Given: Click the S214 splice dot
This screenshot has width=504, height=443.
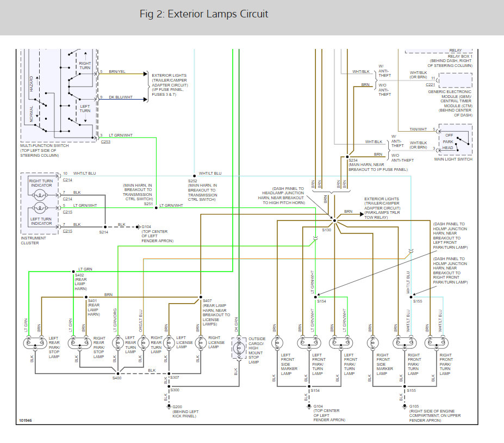Looking at the screenshot, I should 105,227.
